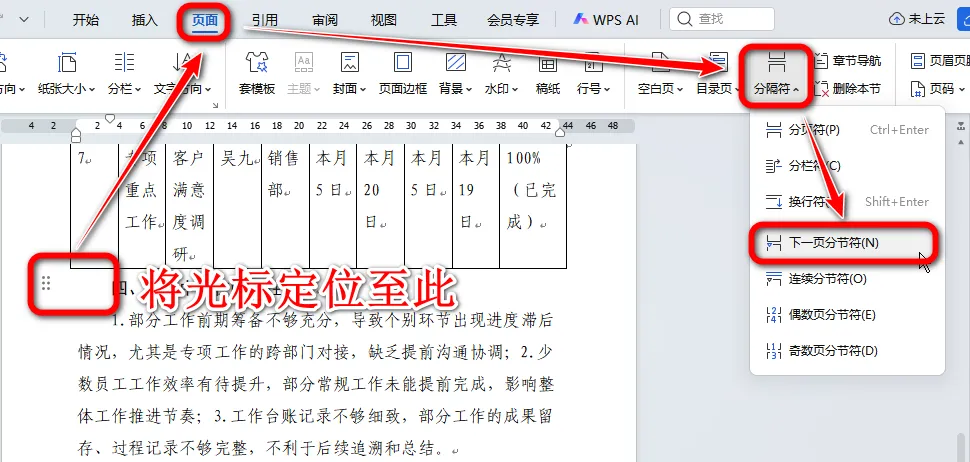Select the 页面 tab
970x462 pixels.
click(x=205, y=20)
